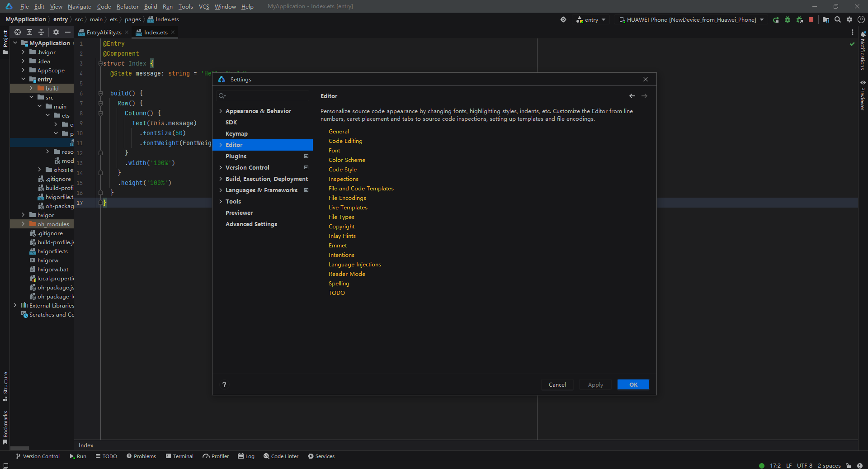The height and width of the screenshot is (469, 868).
Task: Expand the AppScope folder in project tree
Action: tap(23, 70)
